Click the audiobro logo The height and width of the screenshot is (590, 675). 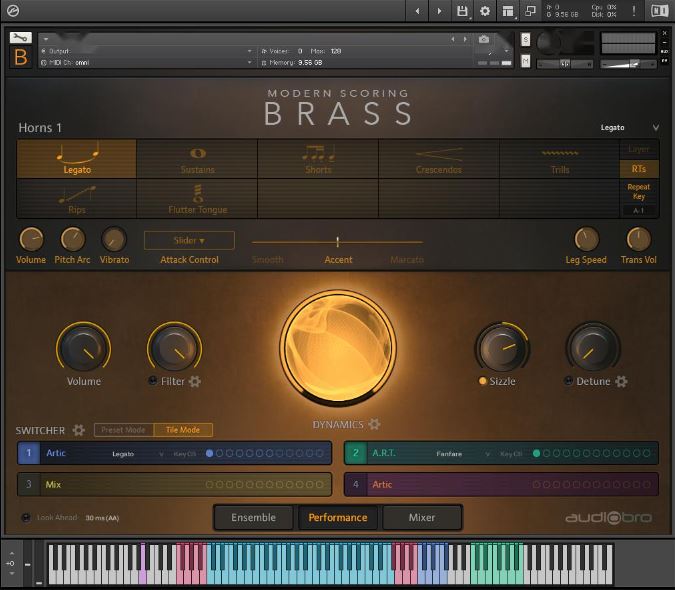coord(608,517)
